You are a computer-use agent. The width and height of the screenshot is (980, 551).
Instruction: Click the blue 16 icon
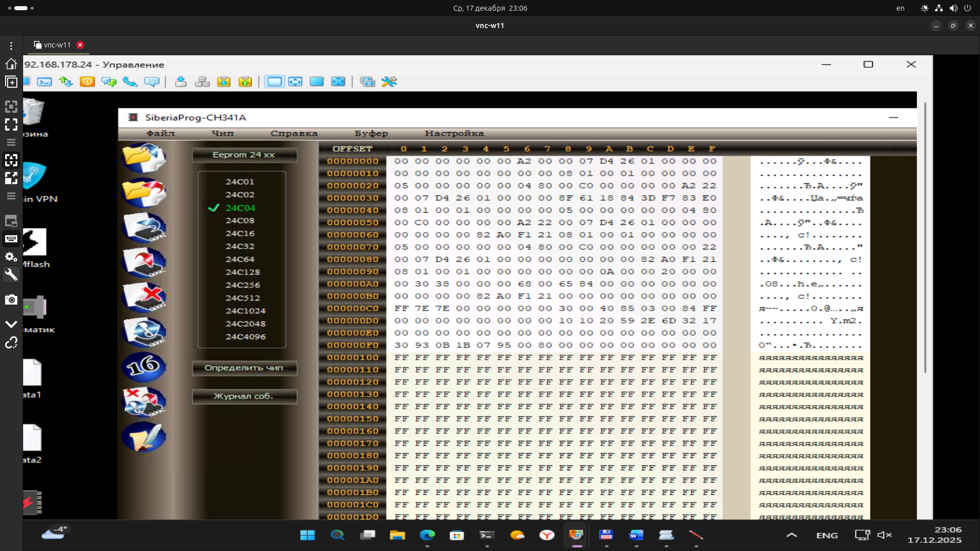143,366
